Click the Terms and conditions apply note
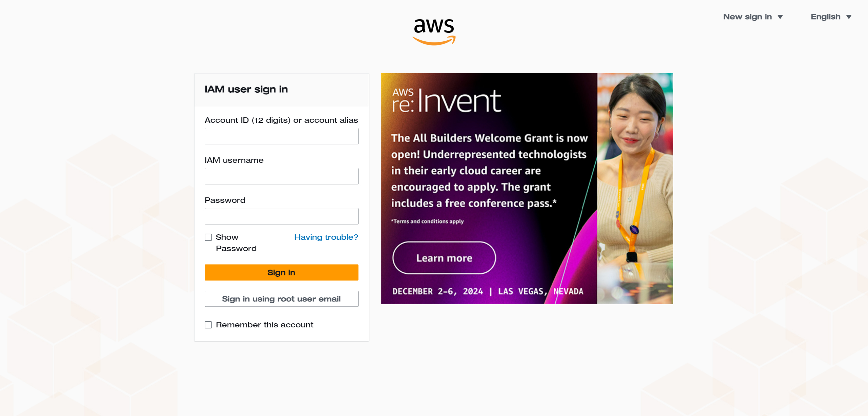The width and height of the screenshot is (868, 416). click(427, 221)
